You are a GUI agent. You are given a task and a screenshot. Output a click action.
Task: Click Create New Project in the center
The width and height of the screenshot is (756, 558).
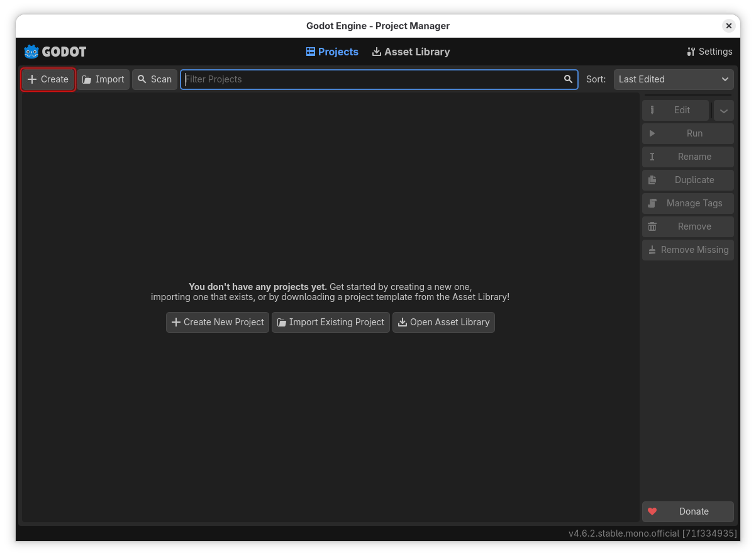[x=218, y=322]
